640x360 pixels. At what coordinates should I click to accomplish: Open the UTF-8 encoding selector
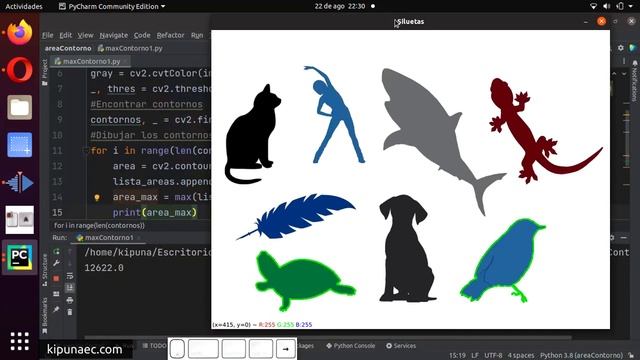pyautogui.click(x=493, y=356)
